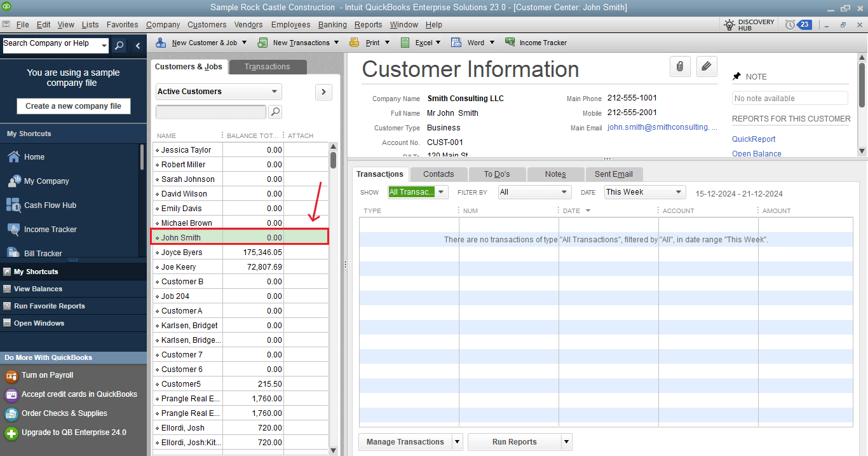This screenshot has width=868, height=456.
Task: Sort by the Balance Total column header
Action: (253, 135)
